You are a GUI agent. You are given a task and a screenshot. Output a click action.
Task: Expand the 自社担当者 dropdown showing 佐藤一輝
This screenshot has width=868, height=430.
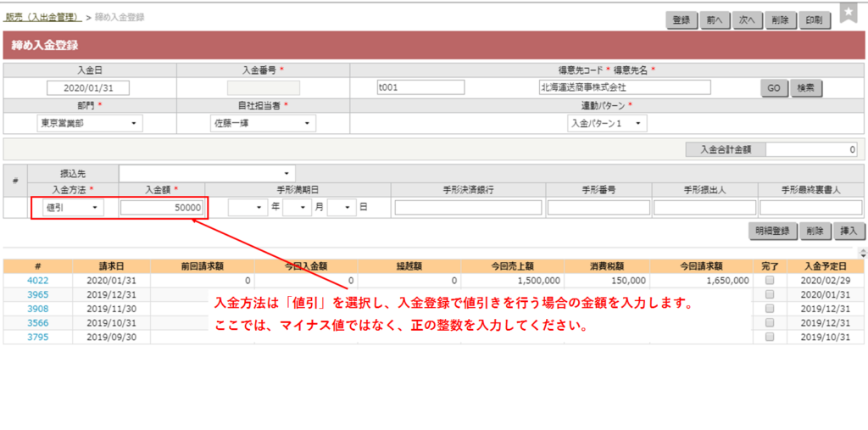coord(262,124)
